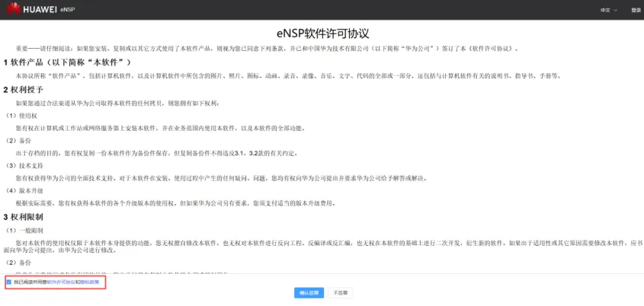Click heading 1 软件产品（以下简称“本软件”）
Screen dimensions: 644x306
67,62
